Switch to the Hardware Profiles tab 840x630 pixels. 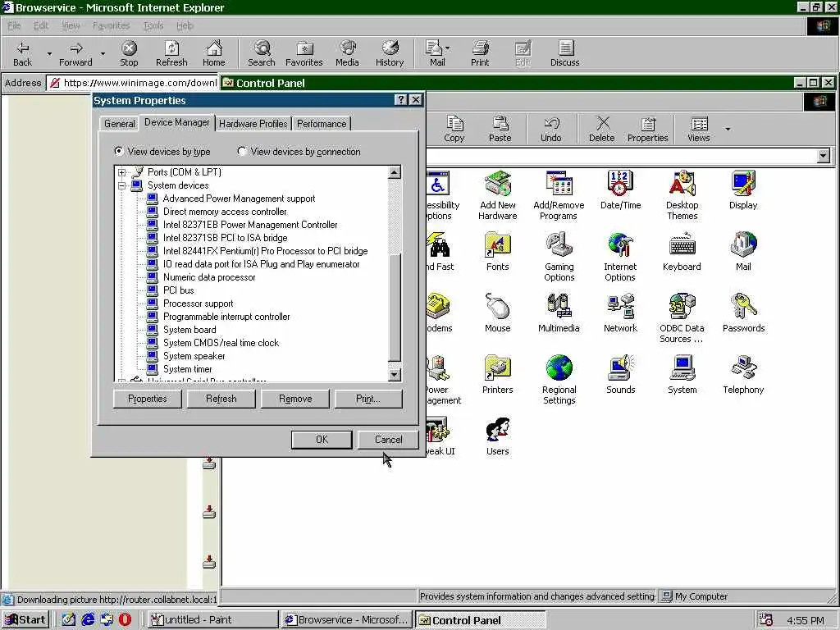pyautogui.click(x=253, y=124)
